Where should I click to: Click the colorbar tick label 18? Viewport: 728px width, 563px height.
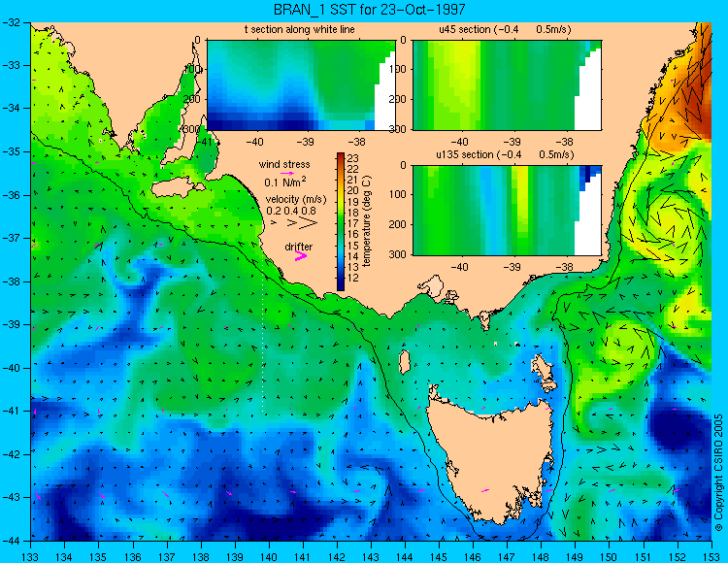tap(353, 213)
